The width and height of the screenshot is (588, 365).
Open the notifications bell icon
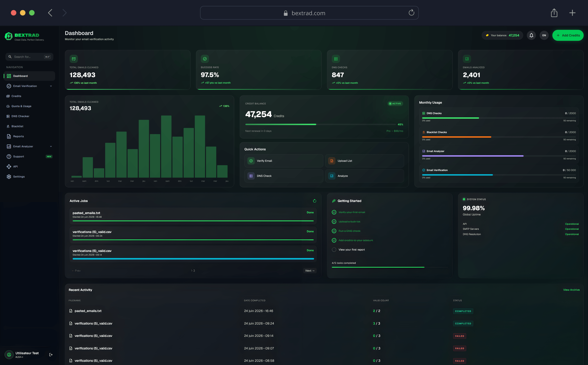pyautogui.click(x=531, y=35)
